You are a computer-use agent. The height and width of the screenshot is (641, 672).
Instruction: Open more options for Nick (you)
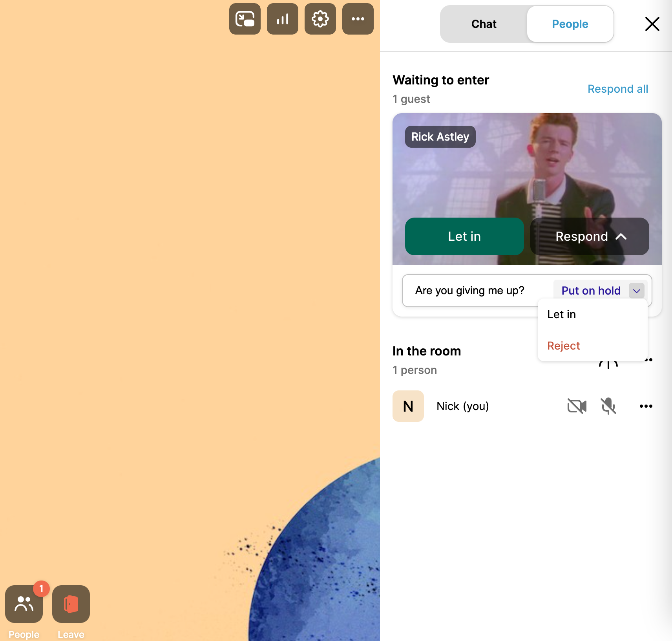pos(646,406)
